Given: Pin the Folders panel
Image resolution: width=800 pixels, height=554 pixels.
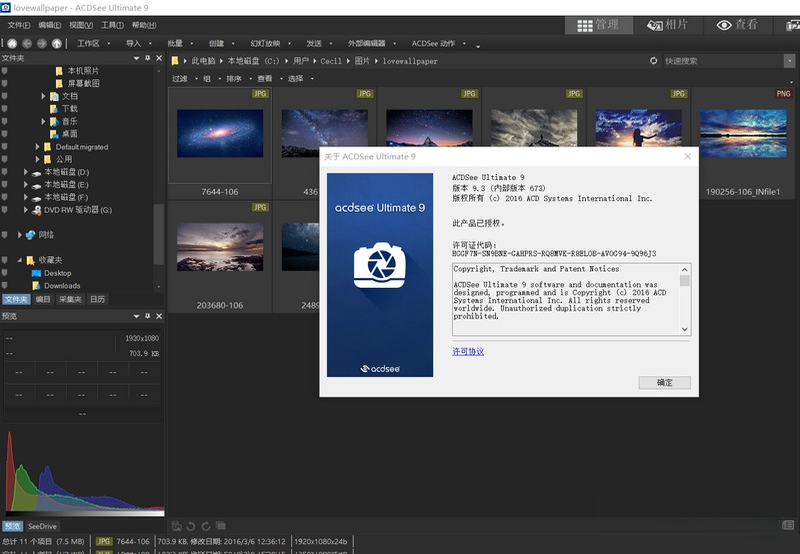Looking at the screenshot, I should coord(147,58).
